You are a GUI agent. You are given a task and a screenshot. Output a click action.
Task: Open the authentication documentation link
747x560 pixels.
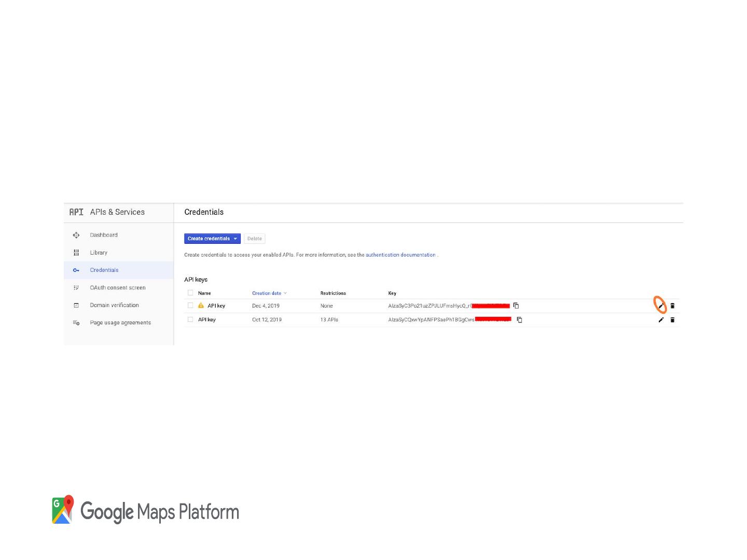(x=400, y=255)
